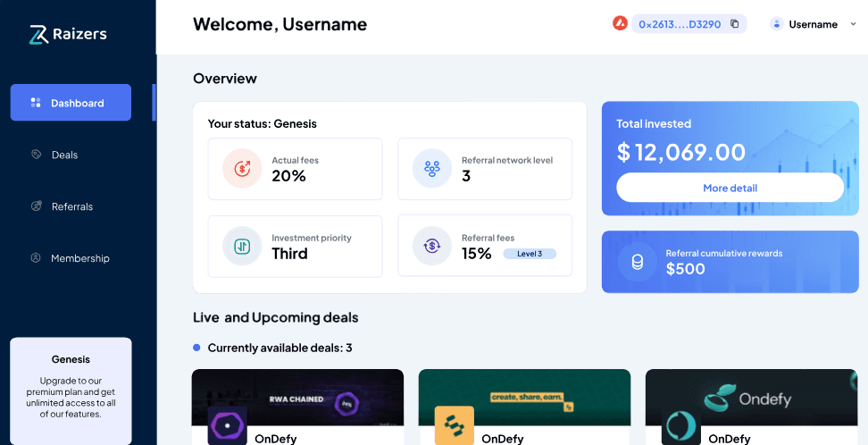Image resolution: width=868 pixels, height=445 pixels.
Task: Open the Dashboard menu item
Action: pos(71,103)
